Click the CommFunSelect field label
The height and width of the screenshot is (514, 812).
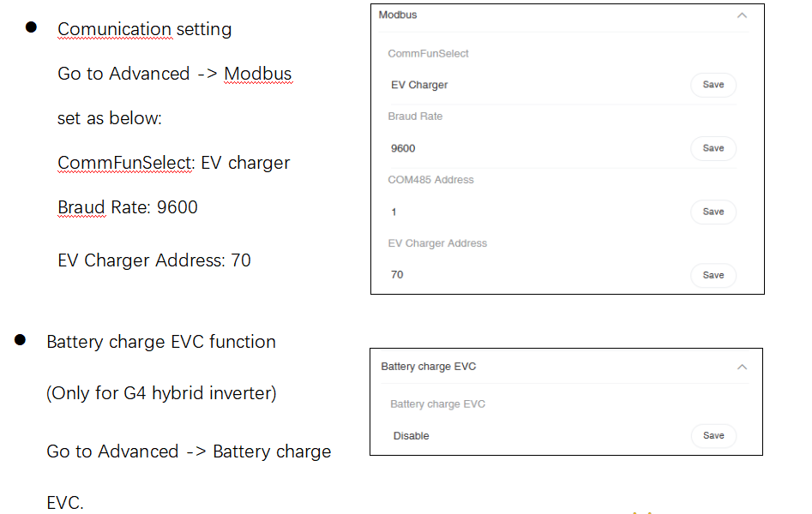428,54
